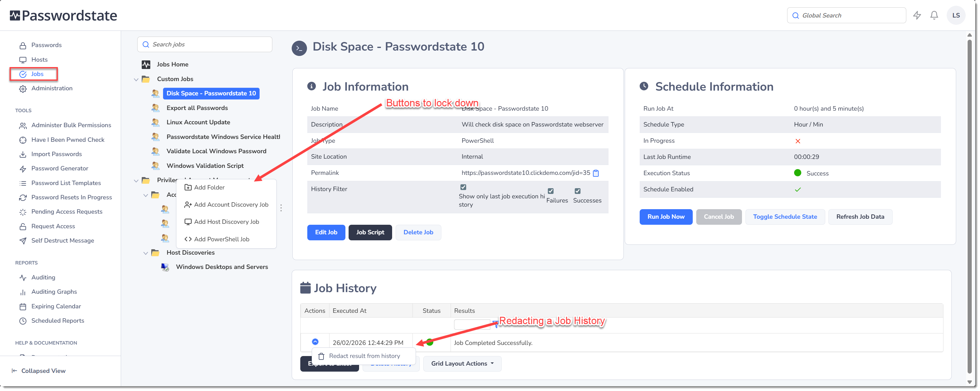Click the Passwordstate logo
The image size is (980, 391).
(63, 15)
